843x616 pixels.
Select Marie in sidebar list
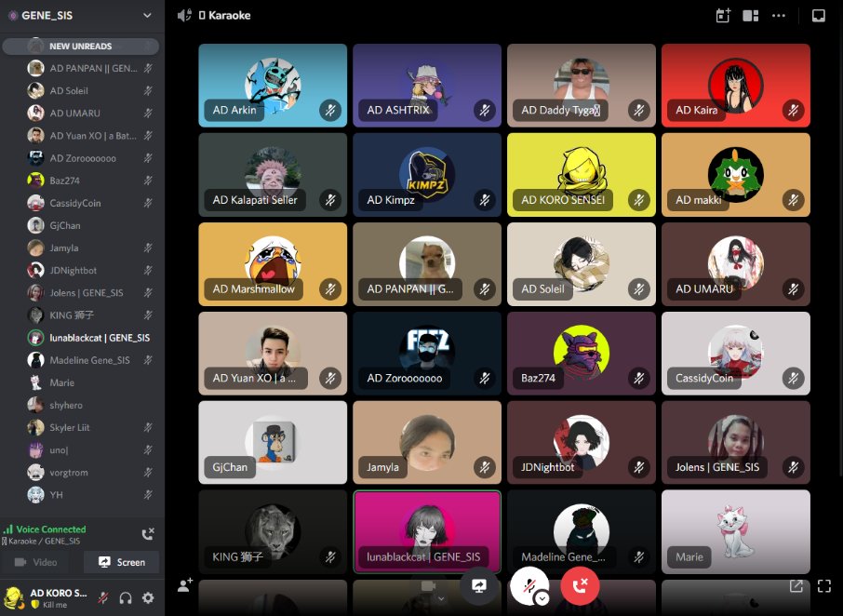coord(90,382)
